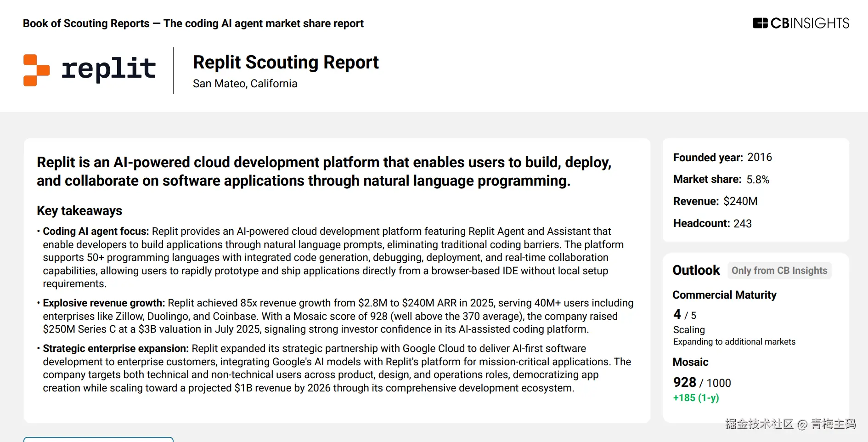Screen dimensions: 868x442
Task: Click the 'Replit Scouting Report' title
Action: click(x=285, y=62)
